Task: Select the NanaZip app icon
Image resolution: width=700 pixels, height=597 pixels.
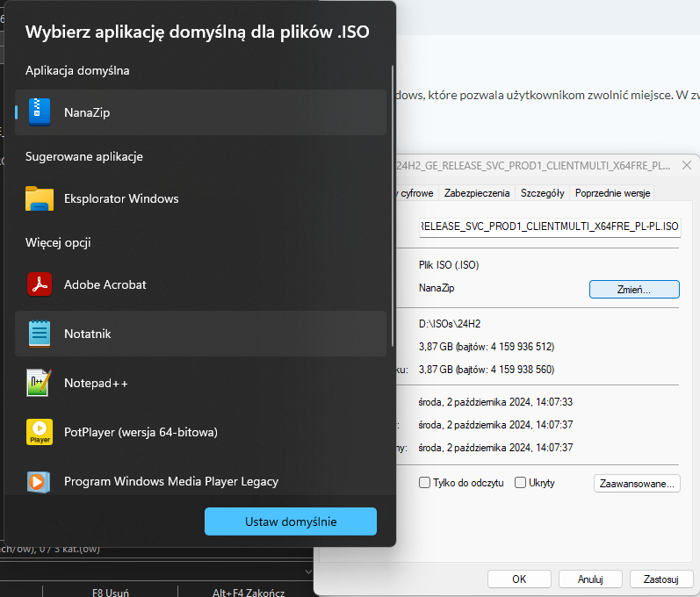Action: point(40,112)
